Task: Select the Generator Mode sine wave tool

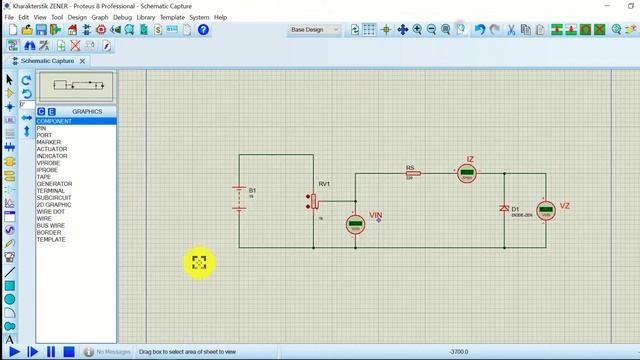Action: (x=10, y=230)
